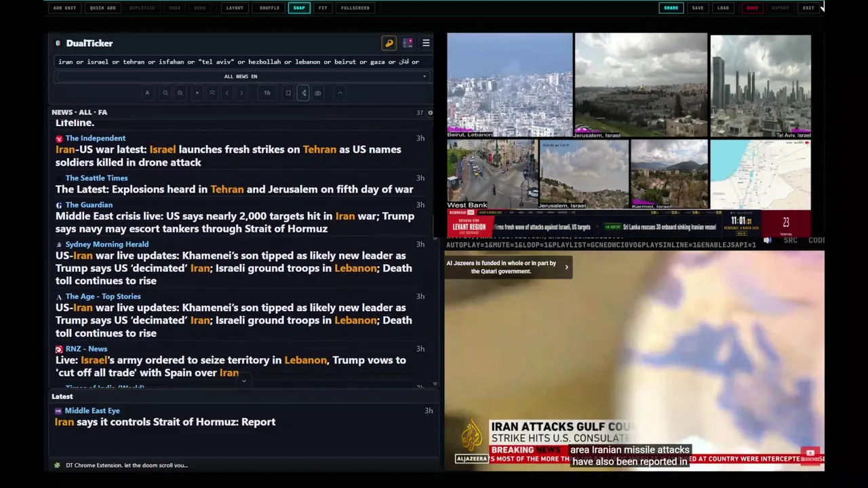Click the double-chevron up icon

212,93
